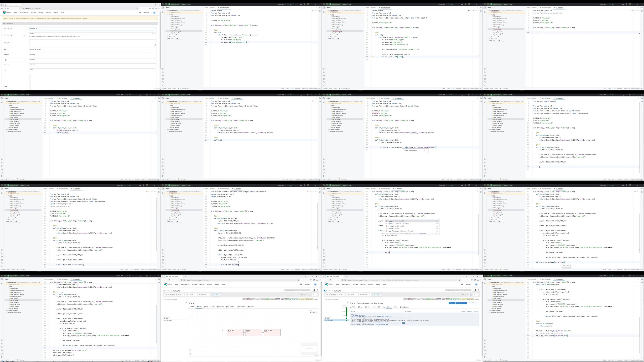Image resolution: width=644 pixels, height=362 pixels.
Task: Open the Firefox menu in Add Connection window
Action: pyautogui.click(x=159, y=8)
